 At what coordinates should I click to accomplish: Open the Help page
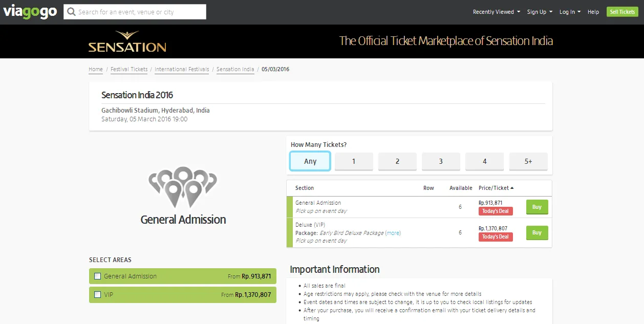point(593,12)
